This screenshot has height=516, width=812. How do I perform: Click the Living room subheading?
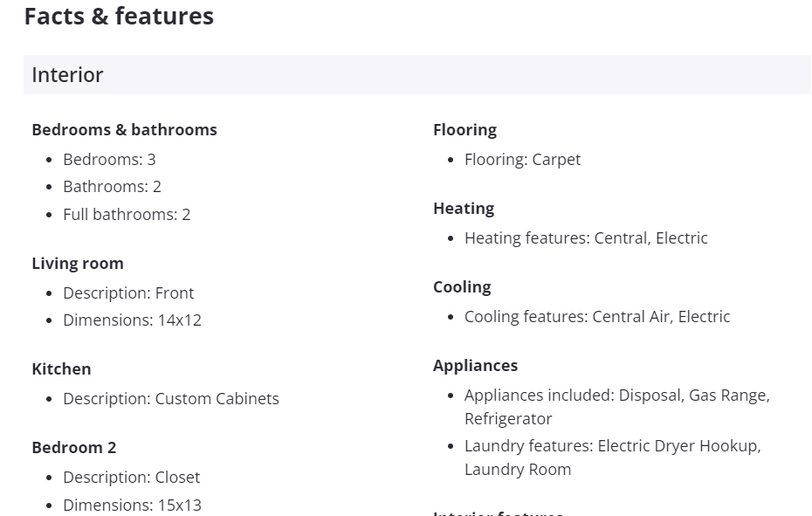click(x=78, y=264)
